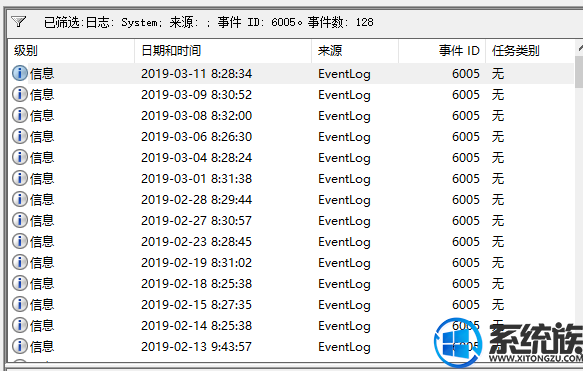Click the vertical scrollbar thumb
The height and width of the screenshot is (371, 583).
pos(579,72)
